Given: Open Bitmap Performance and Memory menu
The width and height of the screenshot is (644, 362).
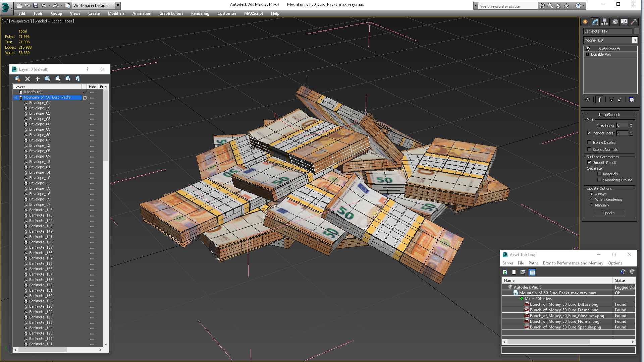Looking at the screenshot, I should pos(573,263).
